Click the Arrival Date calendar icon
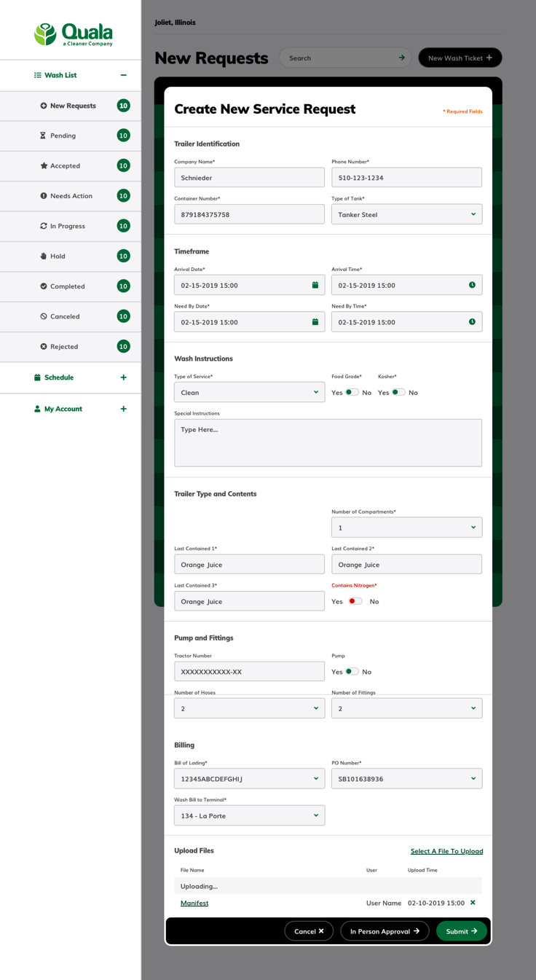The image size is (536, 980). 315,285
